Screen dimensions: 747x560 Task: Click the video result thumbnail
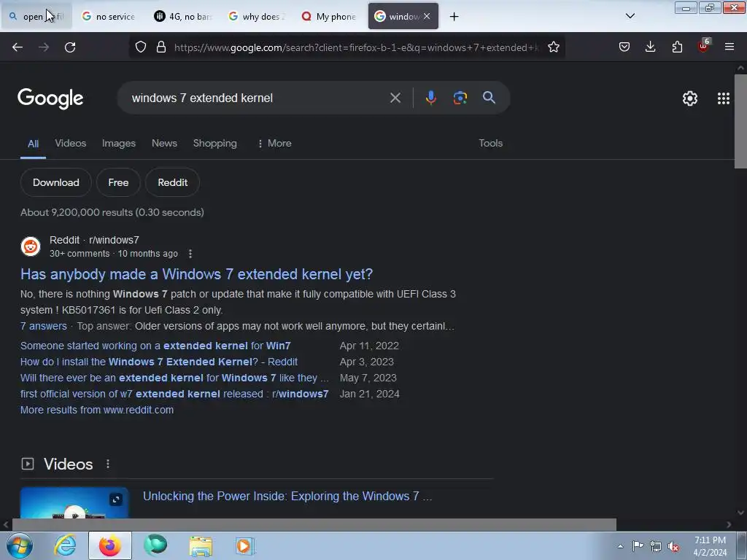(74, 502)
